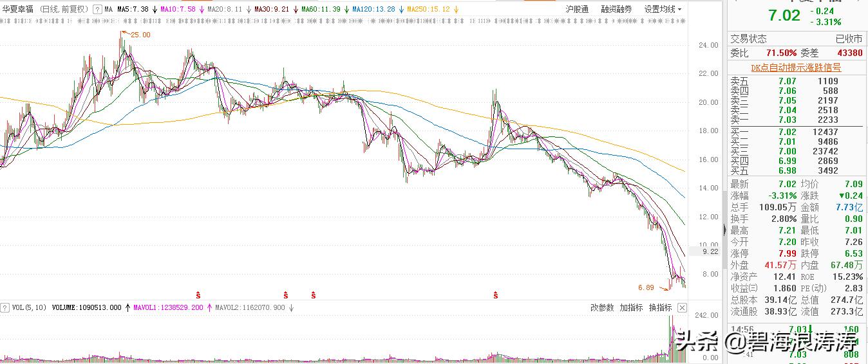Image resolution: width=868 pixels, height=364 pixels.
Task: Click the 25.00 high price marker
Action: pos(140,35)
